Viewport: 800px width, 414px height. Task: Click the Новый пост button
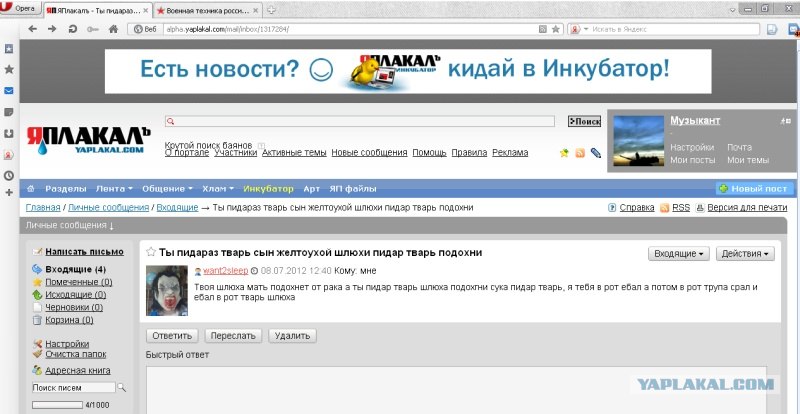[x=755, y=188]
